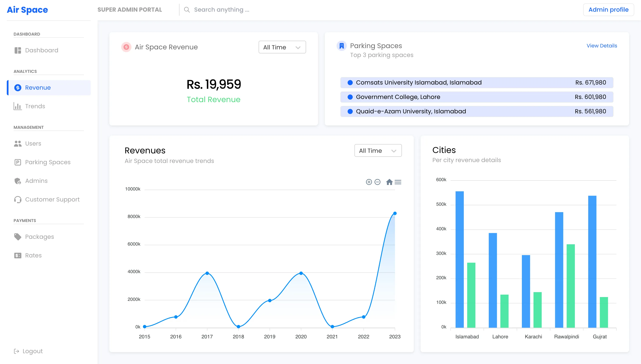The width and height of the screenshot is (641, 364).
Task: Navigate to Packages in the sidebar
Action: (39, 237)
